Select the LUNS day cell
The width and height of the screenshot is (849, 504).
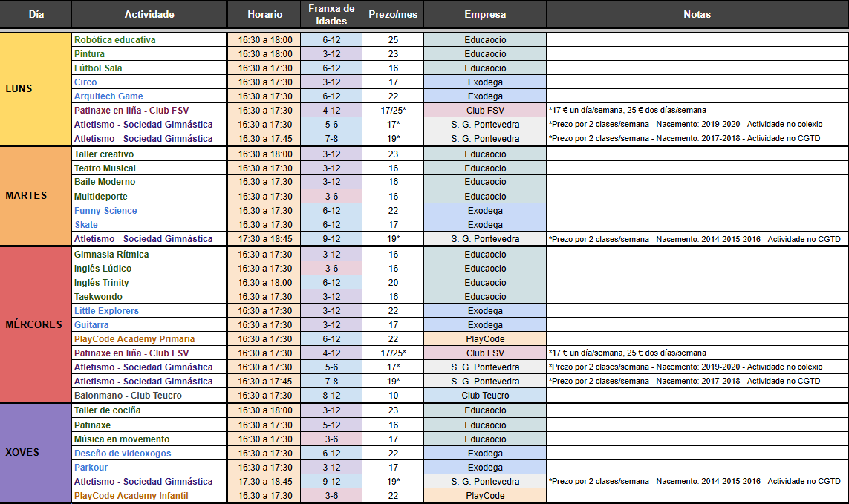click(x=36, y=89)
